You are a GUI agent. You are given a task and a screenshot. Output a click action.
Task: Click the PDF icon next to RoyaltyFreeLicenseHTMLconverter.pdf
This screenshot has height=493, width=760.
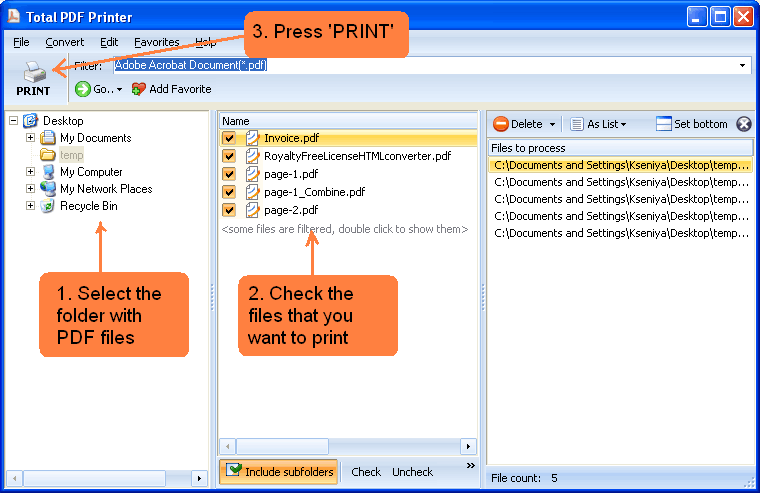coord(252,156)
